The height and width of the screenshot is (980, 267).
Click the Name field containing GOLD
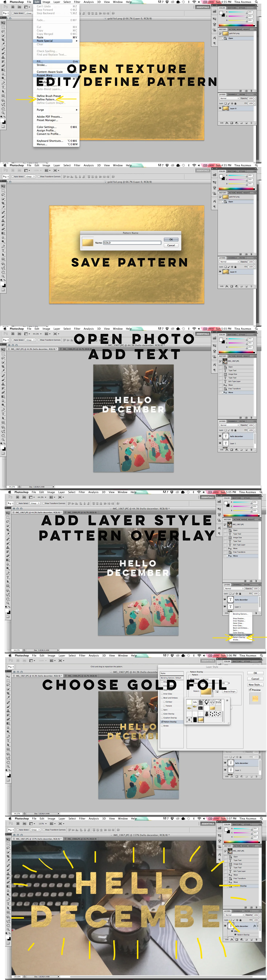pos(132,243)
